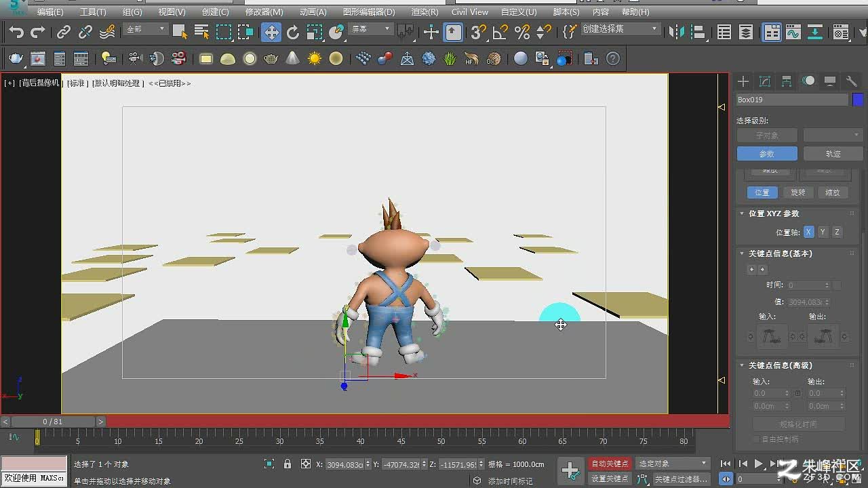
Task: Open the Curve Editor icon
Action: (x=793, y=32)
